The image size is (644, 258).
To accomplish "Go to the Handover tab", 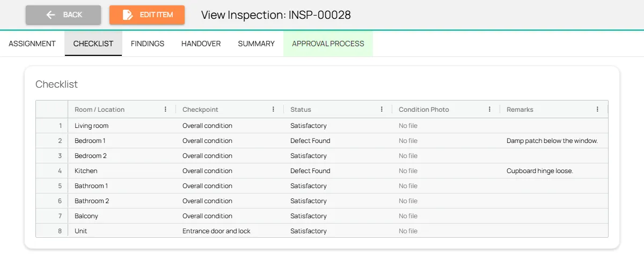I will 201,44.
